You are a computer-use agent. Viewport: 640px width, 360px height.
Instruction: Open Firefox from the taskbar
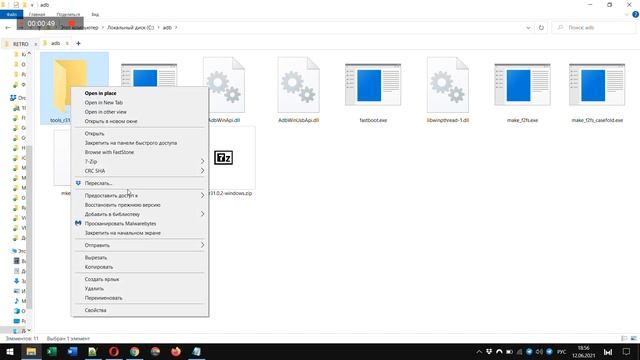pos(176,351)
